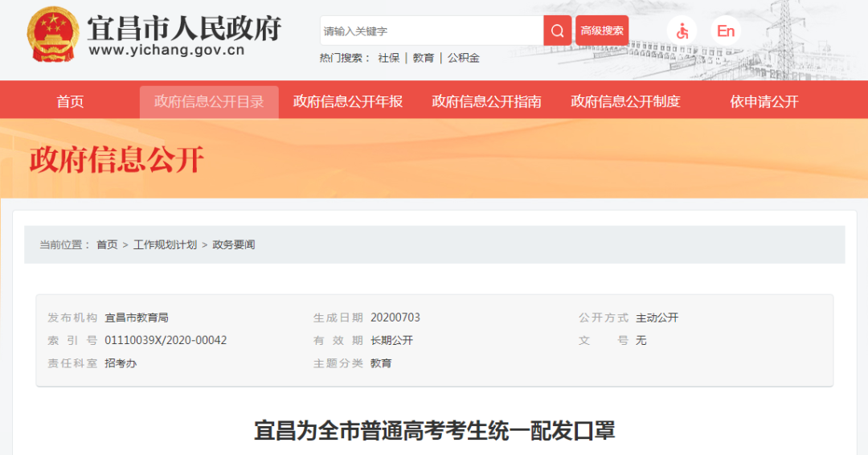Viewport: 868px width, 455px height.
Task: Select hot search term 教育
Action: point(424,58)
